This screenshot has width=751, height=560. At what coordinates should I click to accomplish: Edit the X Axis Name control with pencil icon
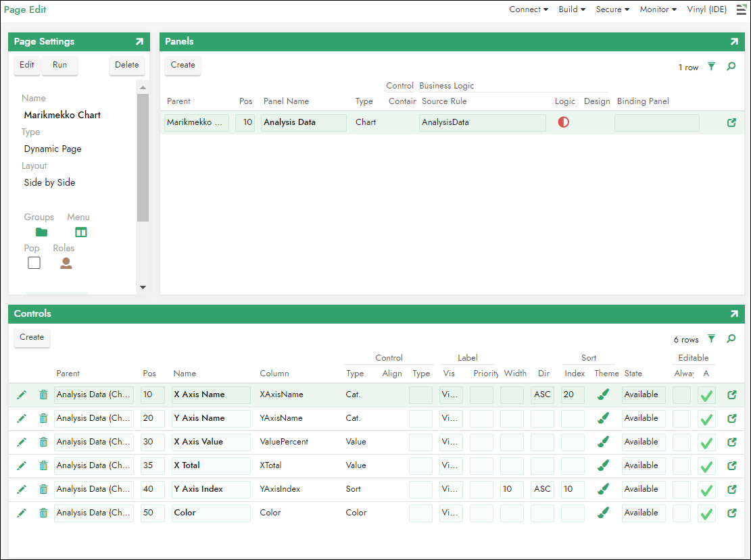pyautogui.click(x=22, y=394)
